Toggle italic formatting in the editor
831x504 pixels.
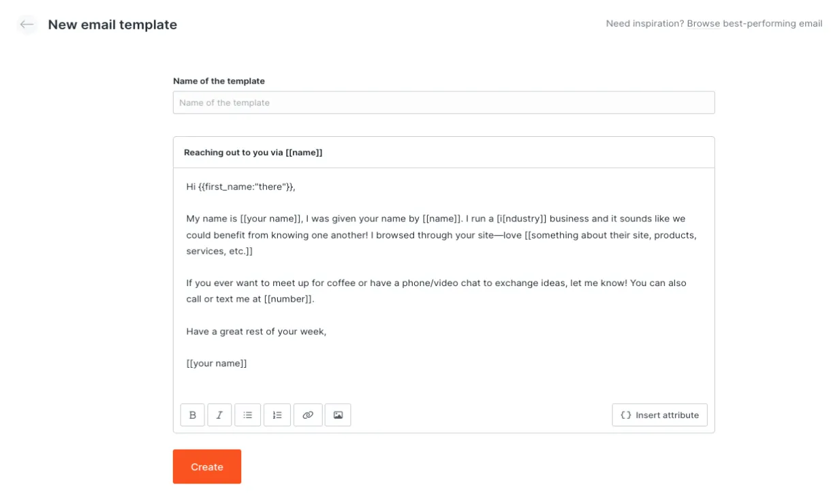219,414
